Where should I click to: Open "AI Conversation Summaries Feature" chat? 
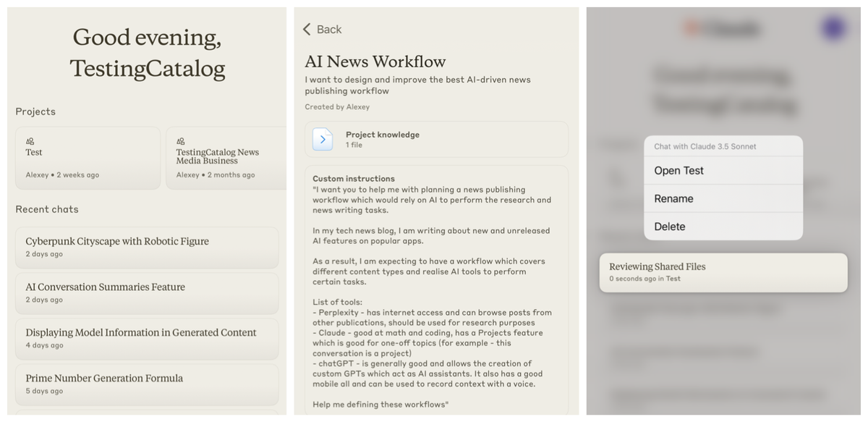(147, 294)
